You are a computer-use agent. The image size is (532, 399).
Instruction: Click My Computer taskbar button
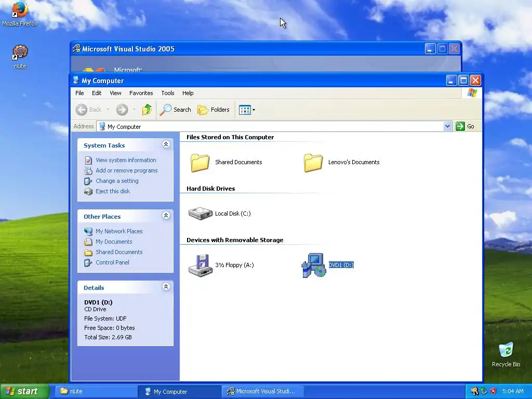coord(180,391)
